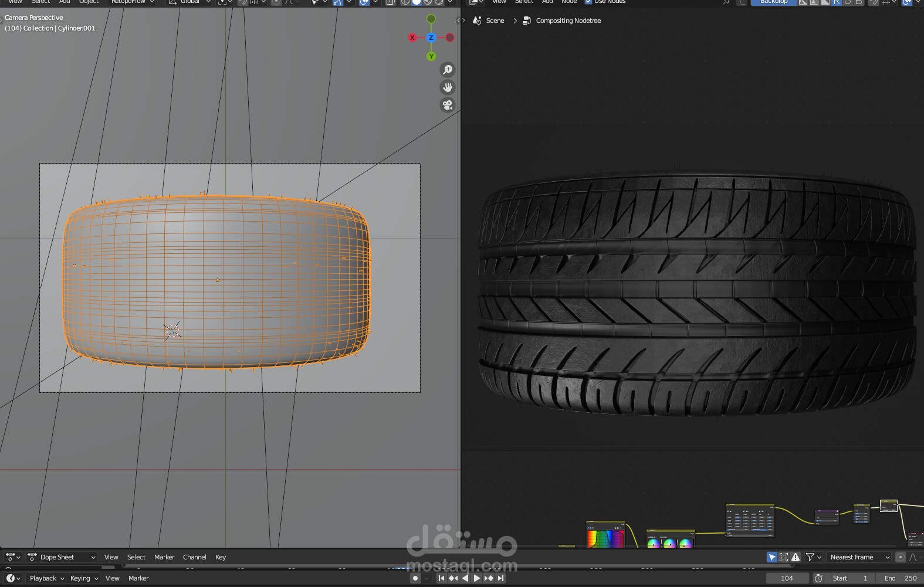The height and width of the screenshot is (587, 924).
Task: Expand the Playback popover in timeline
Action: point(46,578)
